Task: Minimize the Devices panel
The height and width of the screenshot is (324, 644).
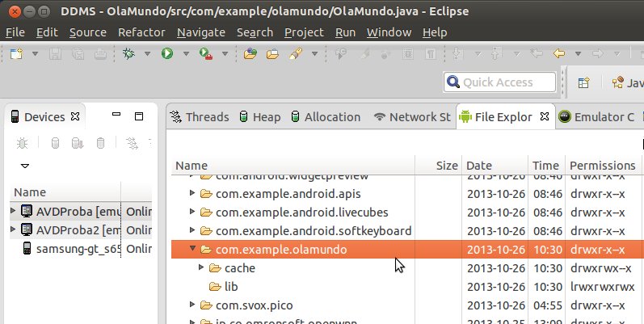Action: 116,114
